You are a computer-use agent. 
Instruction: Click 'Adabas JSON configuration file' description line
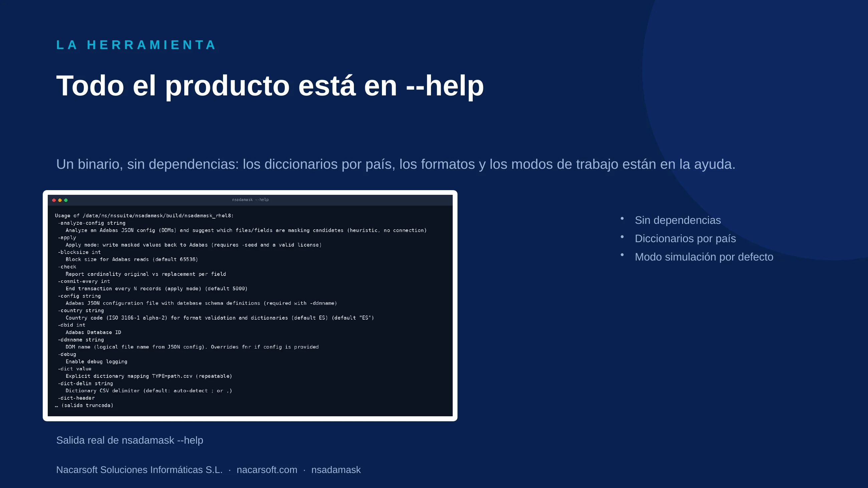pyautogui.click(x=201, y=303)
